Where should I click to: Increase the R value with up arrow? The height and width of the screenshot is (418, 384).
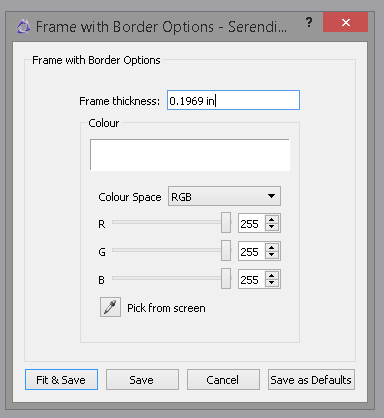tap(272, 219)
